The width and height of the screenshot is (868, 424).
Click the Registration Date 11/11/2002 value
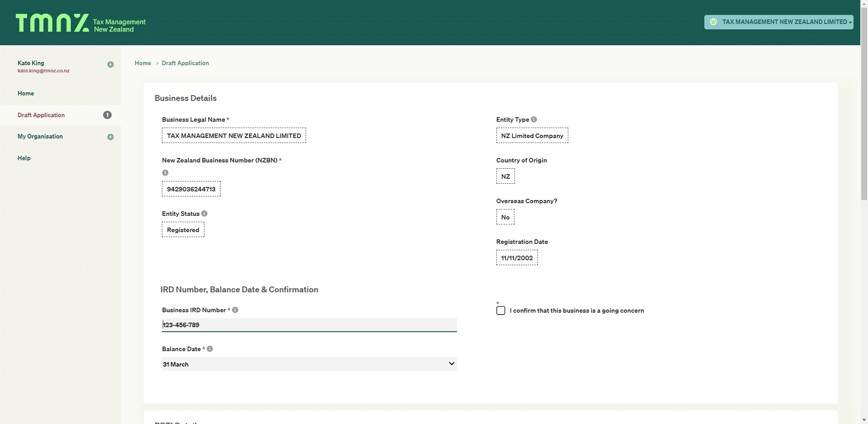pyautogui.click(x=517, y=257)
